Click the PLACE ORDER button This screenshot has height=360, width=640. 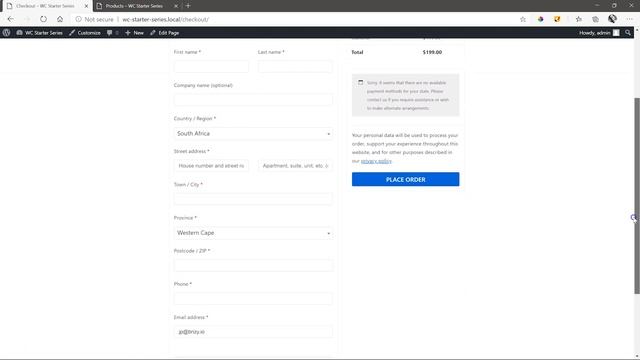405,179
